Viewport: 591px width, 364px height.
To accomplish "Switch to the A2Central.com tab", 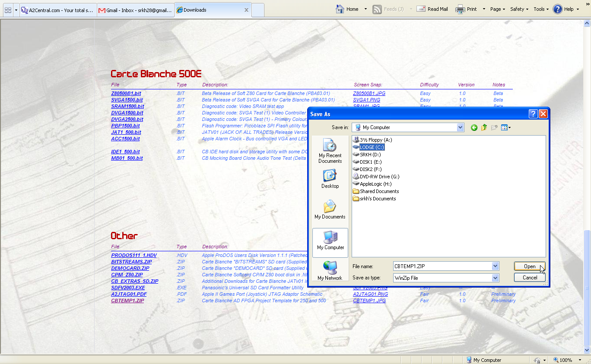I will (x=58, y=10).
